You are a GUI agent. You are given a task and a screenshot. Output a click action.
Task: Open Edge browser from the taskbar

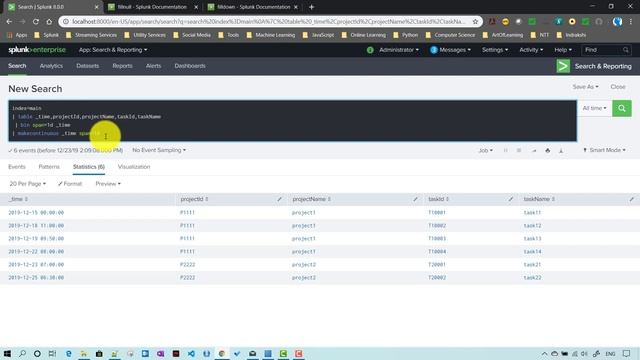(x=68, y=353)
